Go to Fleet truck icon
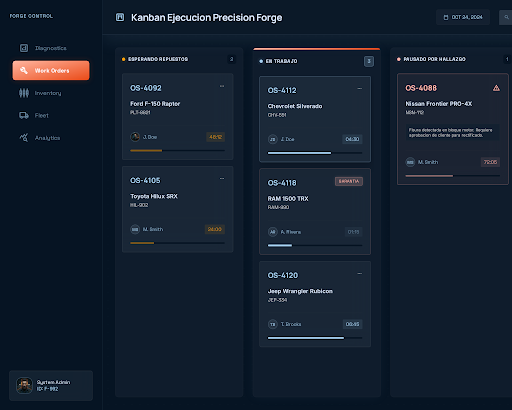512x410 pixels. [x=24, y=115]
